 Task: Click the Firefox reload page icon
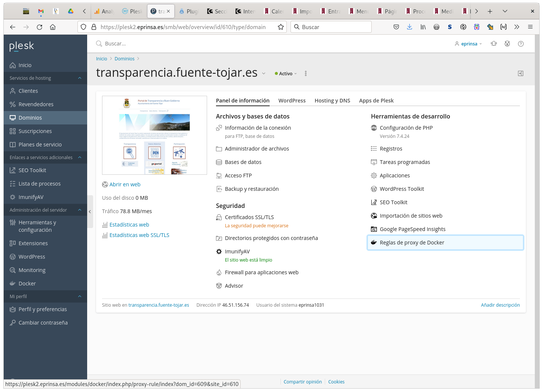[39, 27]
